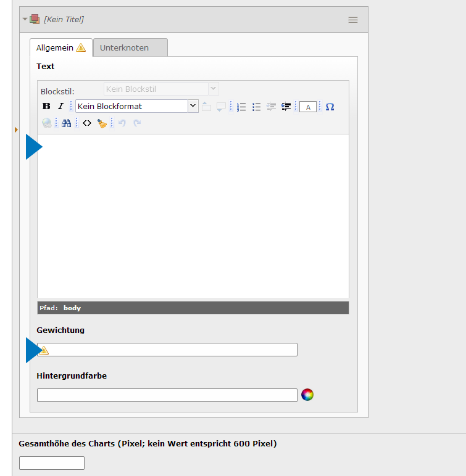
Task: Insert a numbered list
Action: (241, 107)
